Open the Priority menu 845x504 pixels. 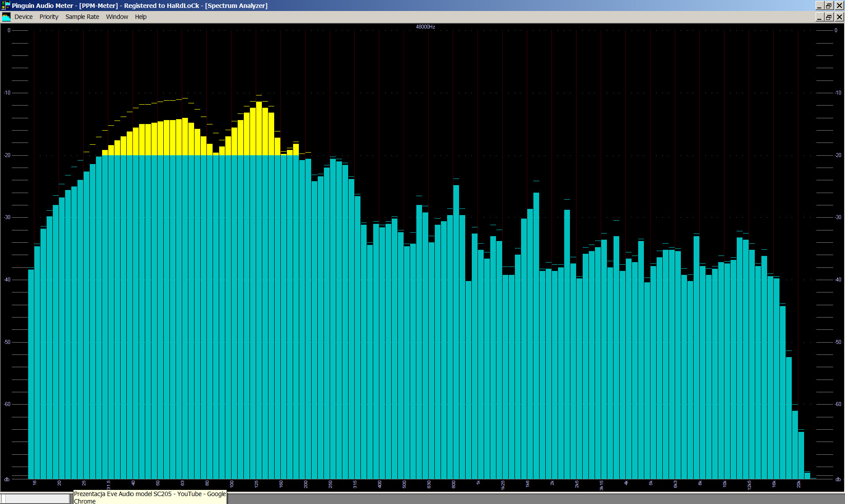pos(49,17)
